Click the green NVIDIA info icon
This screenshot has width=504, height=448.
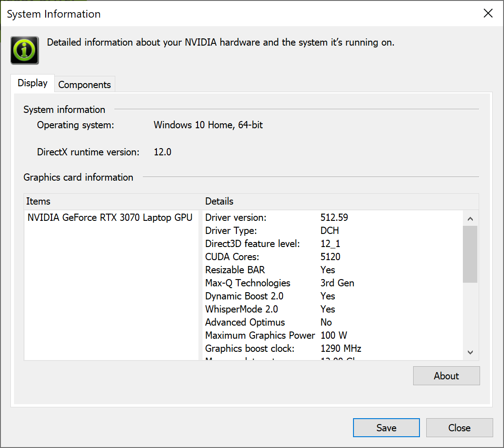pyautogui.click(x=24, y=51)
